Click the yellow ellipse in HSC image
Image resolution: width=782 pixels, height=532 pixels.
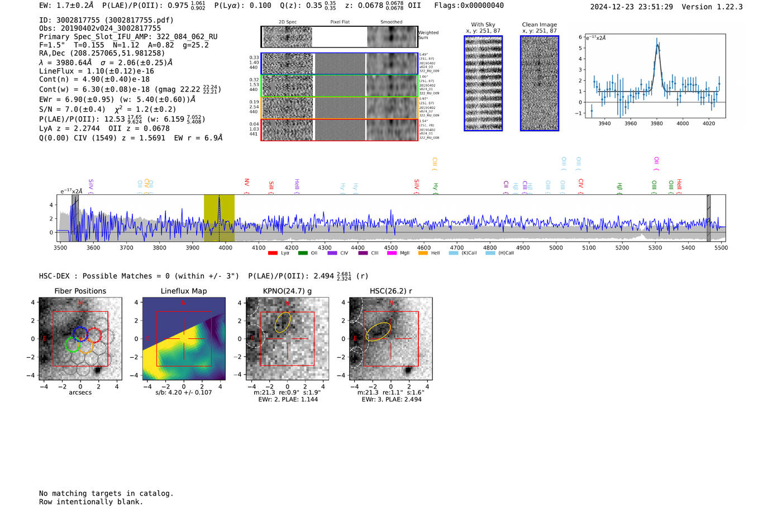coord(378,332)
